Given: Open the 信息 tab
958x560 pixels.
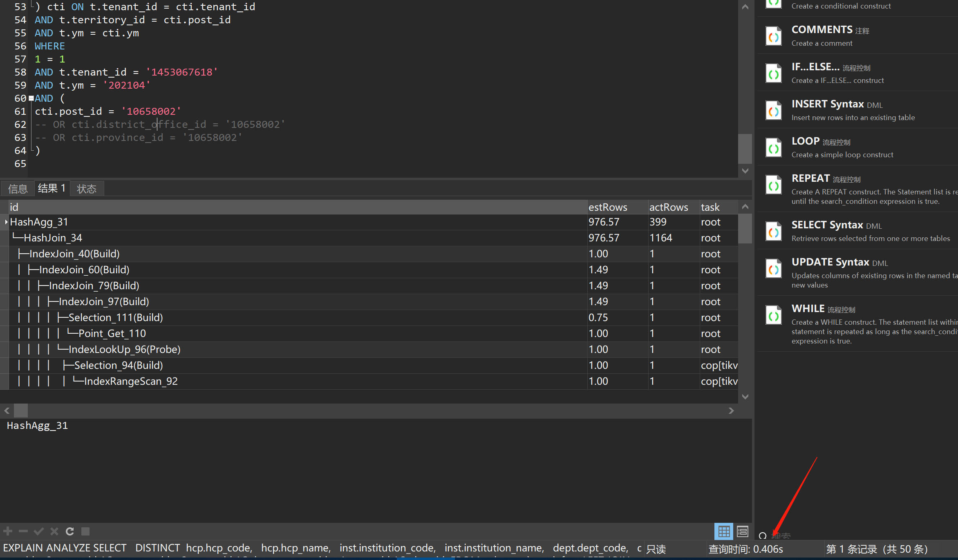Looking at the screenshot, I should pyautogui.click(x=18, y=189).
